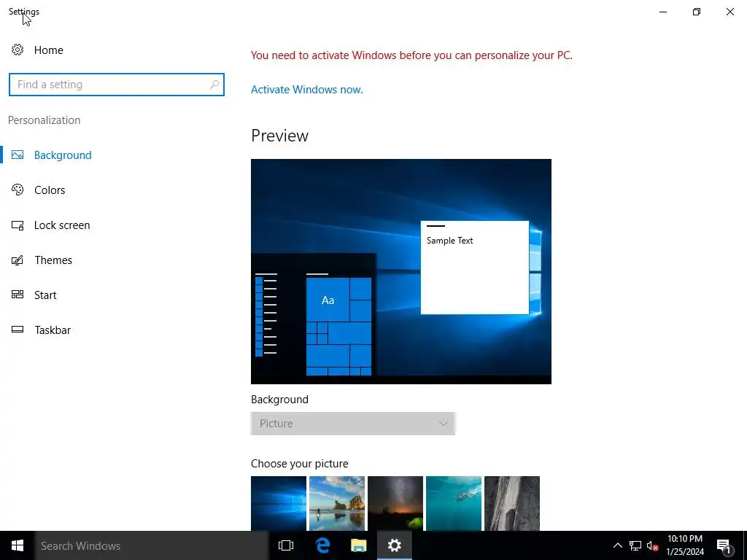The image size is (747, 560).
Task: Click the Themes brush icon
Action: 18,260
